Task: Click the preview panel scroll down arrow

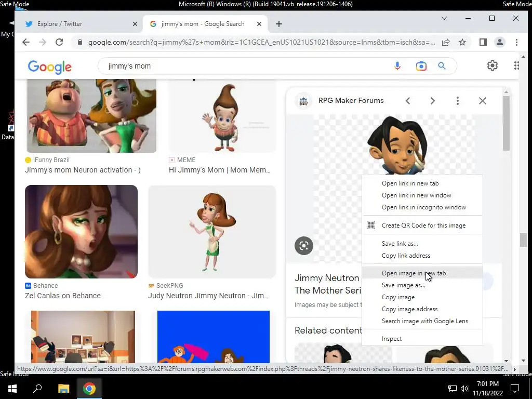Action: click(x=506, y=361)
